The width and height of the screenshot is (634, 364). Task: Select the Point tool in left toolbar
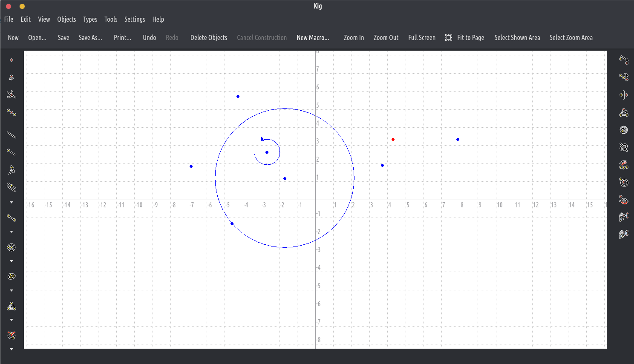12,60
